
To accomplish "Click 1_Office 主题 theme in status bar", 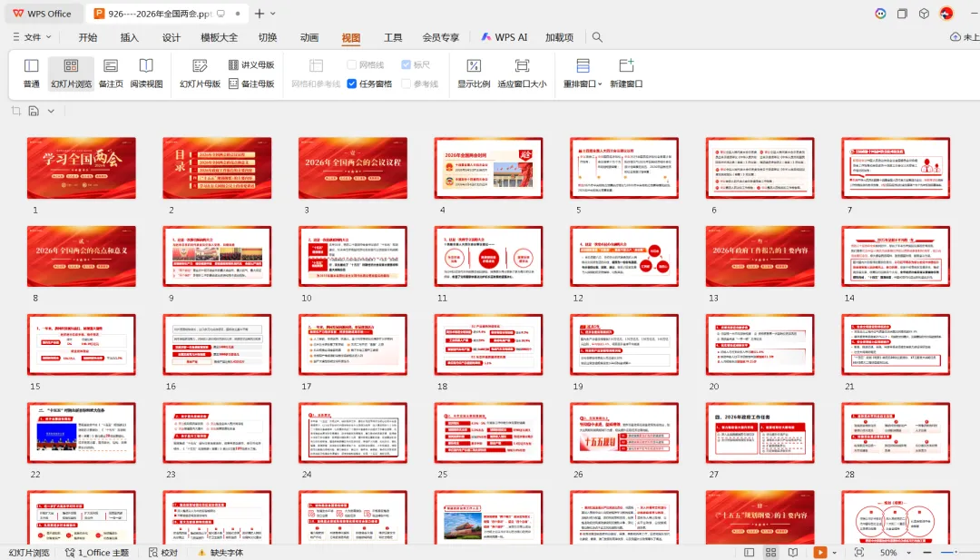I will pos(97,553).
